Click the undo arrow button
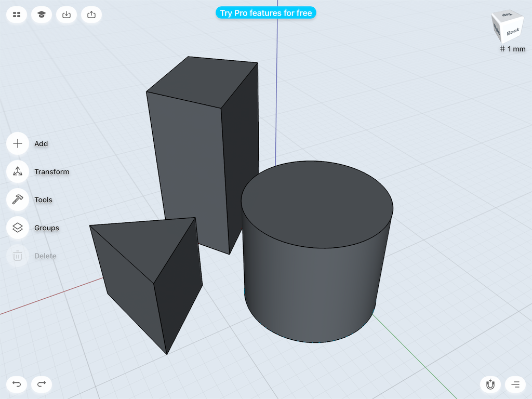Viewport: 532px width, 399px height. coord(17,384)
